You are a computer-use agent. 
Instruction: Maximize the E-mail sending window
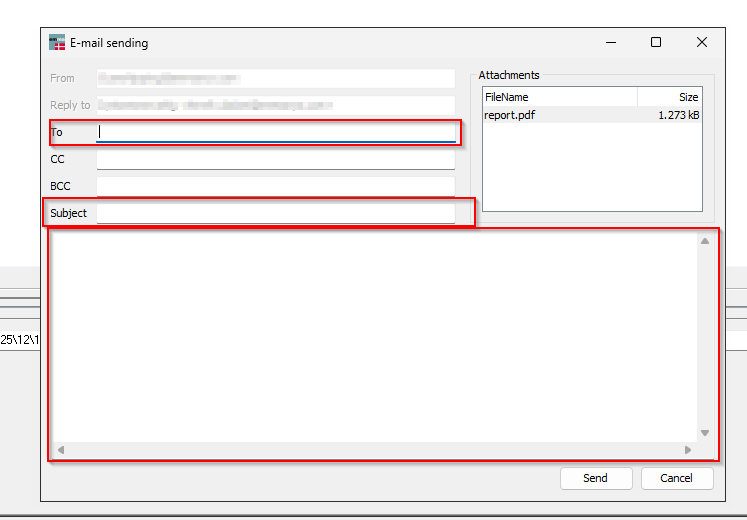click(656, 43)
